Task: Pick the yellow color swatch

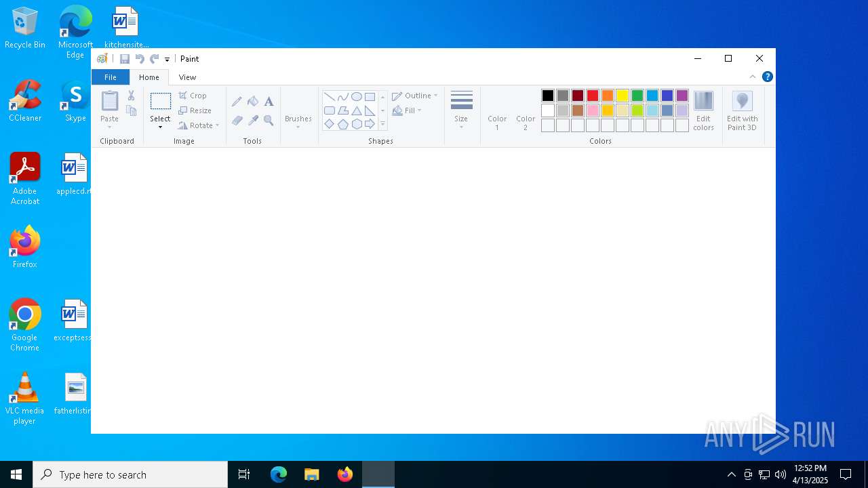Action: tap(623, 96)
